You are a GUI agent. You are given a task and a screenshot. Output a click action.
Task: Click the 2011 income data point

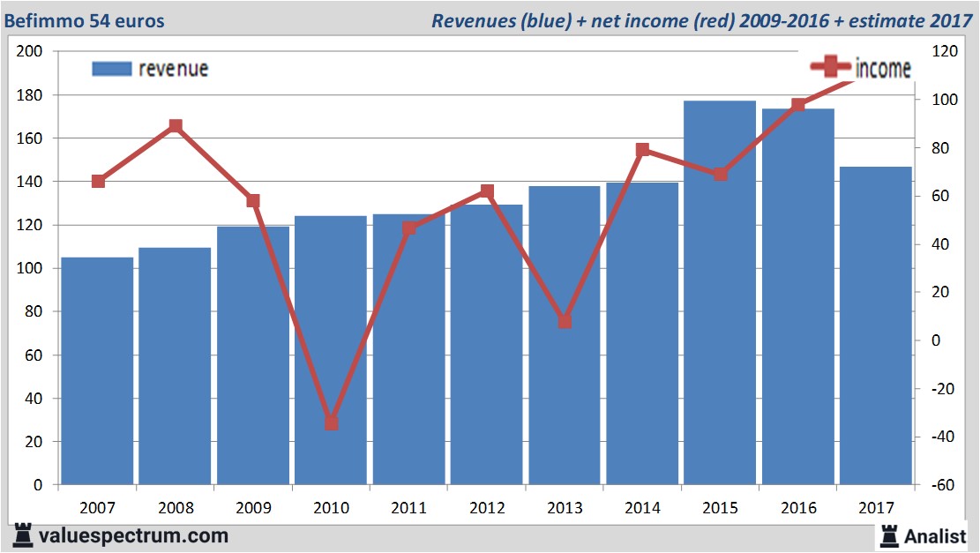(x=408, y=228)
